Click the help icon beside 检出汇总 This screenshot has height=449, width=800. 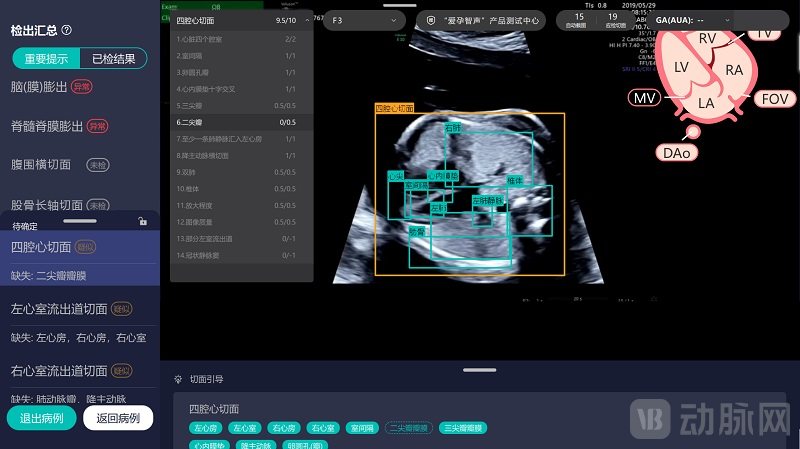66,31
